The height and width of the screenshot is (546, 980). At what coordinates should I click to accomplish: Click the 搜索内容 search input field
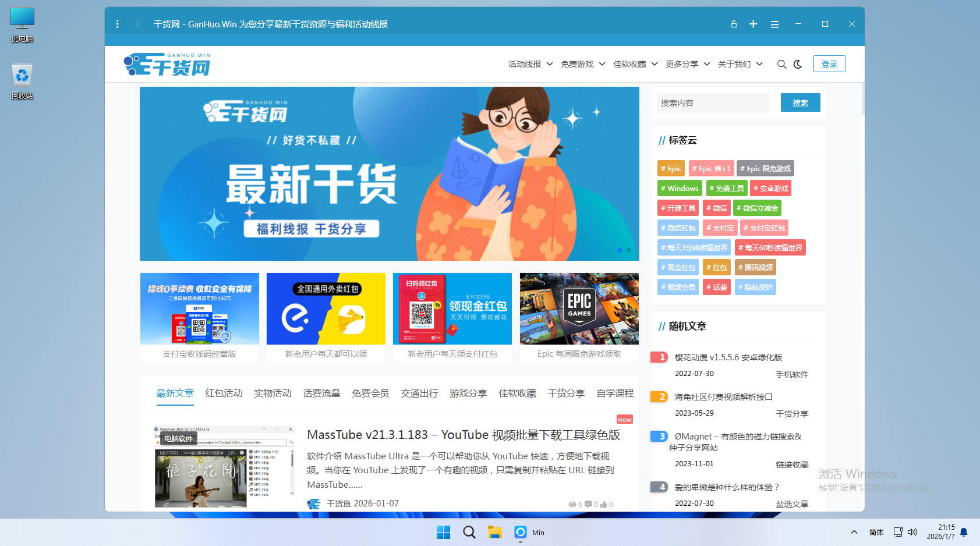(713, 103)
